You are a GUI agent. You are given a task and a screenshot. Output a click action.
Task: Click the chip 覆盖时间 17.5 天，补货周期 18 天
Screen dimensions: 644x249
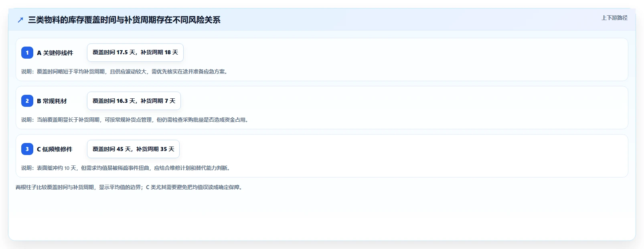(135, 53)
